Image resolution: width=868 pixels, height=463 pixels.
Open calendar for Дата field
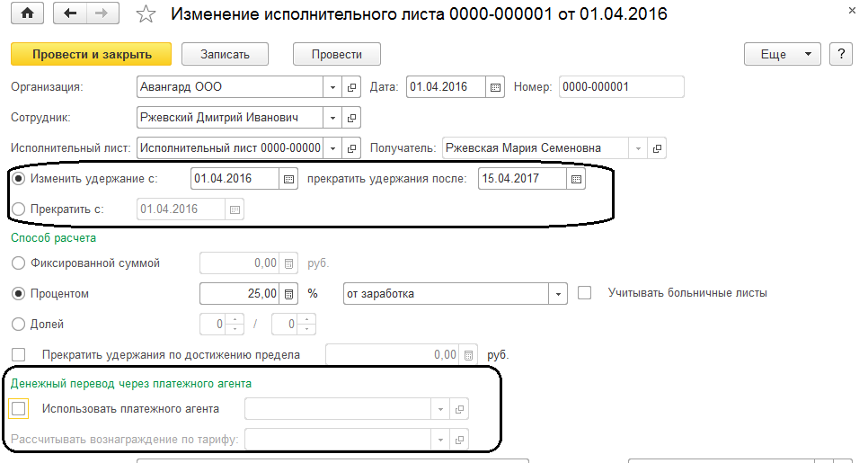click(495, 87)
